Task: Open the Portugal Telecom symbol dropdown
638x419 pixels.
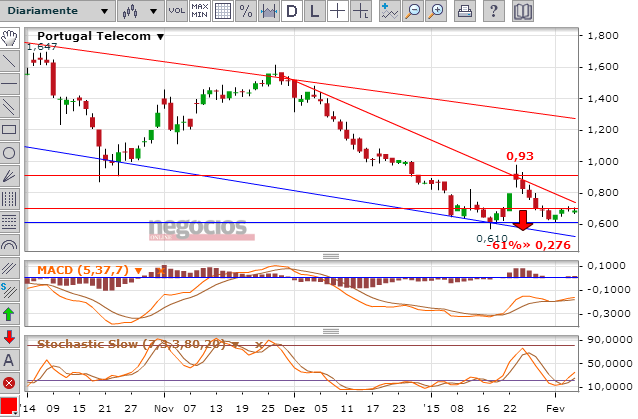Action: 161,37
